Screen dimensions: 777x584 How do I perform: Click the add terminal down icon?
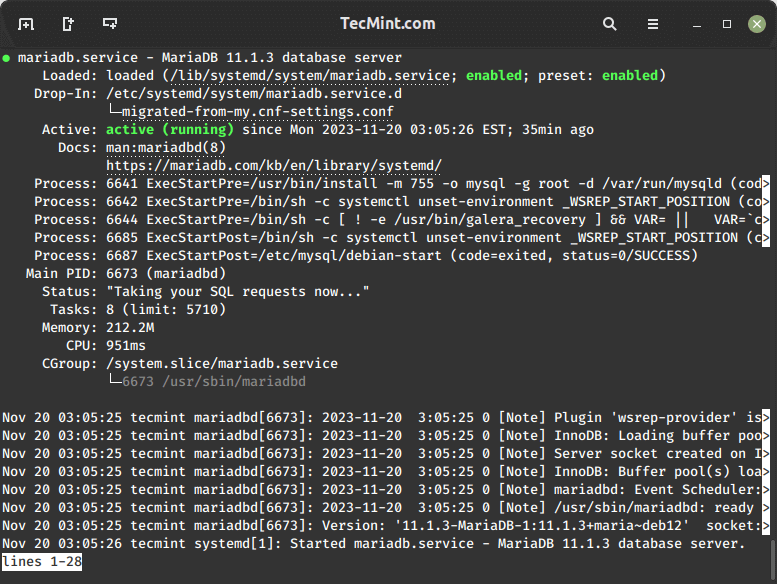[x=110, y=23]
